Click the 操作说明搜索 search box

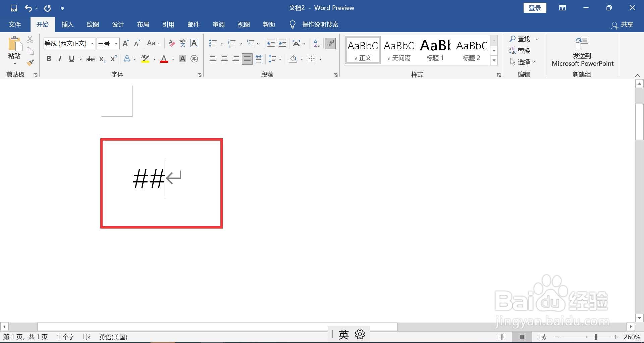tap(320, 24)
